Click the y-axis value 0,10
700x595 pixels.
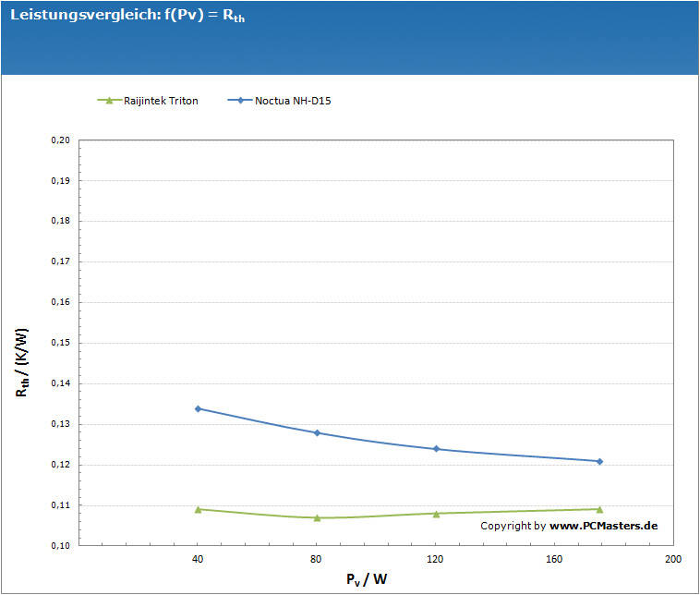click(61, 546)
